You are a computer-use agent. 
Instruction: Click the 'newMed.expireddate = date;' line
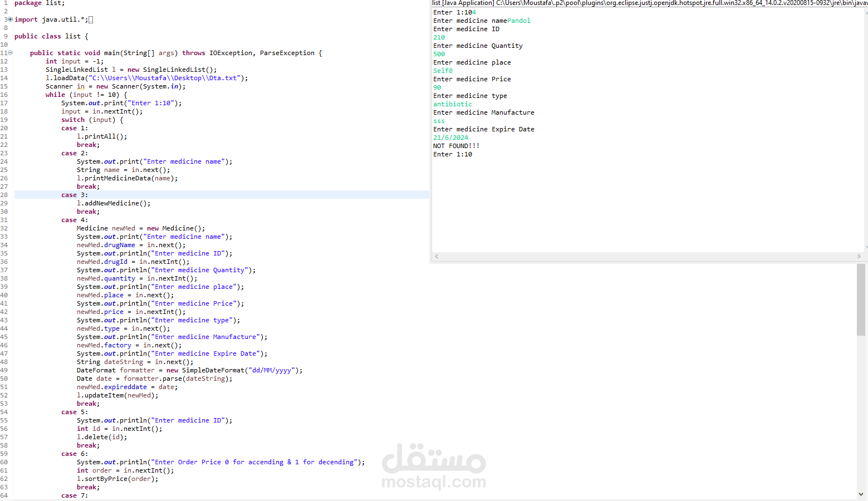pyautogui.click(x=127, y=387)
